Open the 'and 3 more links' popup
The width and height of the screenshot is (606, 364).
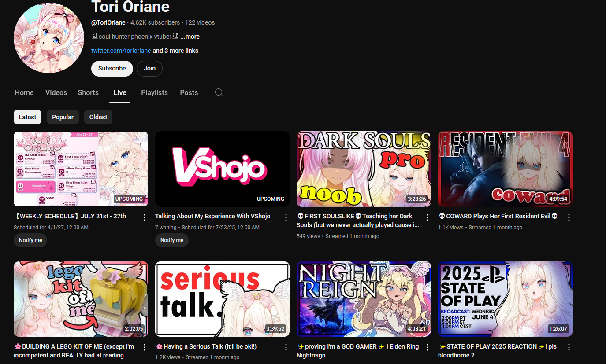[175, 51]
